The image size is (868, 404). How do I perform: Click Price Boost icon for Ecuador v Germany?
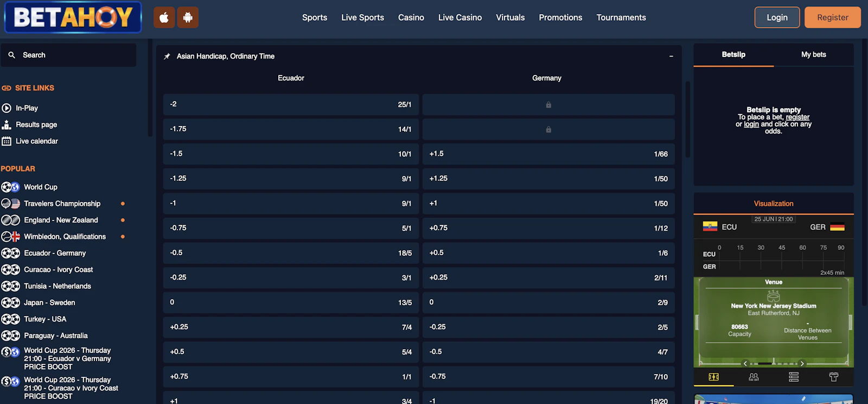click(10, 352)
